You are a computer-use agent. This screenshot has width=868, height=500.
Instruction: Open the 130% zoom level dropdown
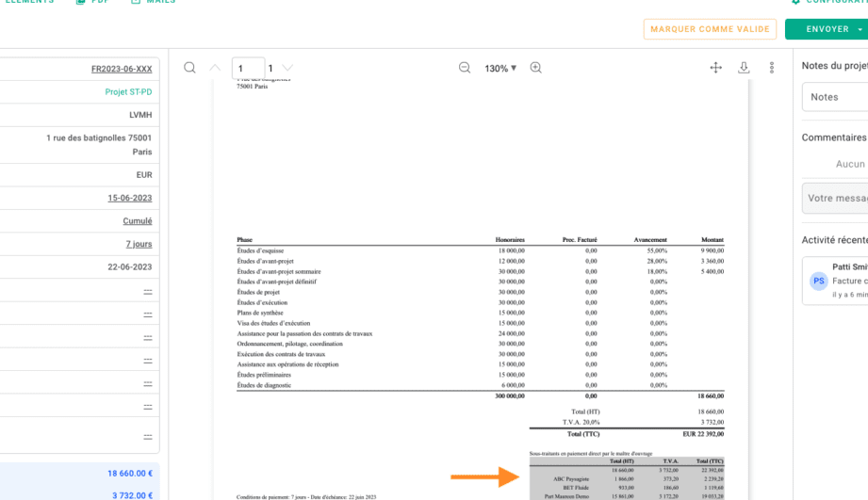click(500, 69)
